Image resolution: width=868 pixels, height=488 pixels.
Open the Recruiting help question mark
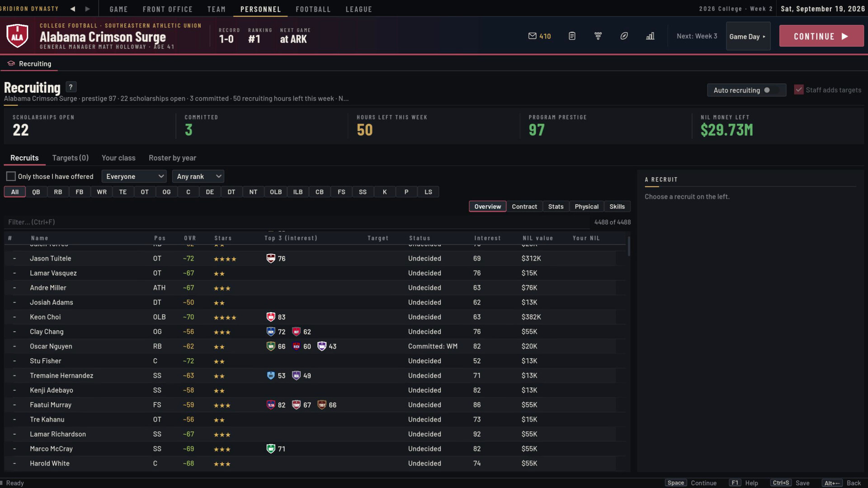tap(71, 87)
